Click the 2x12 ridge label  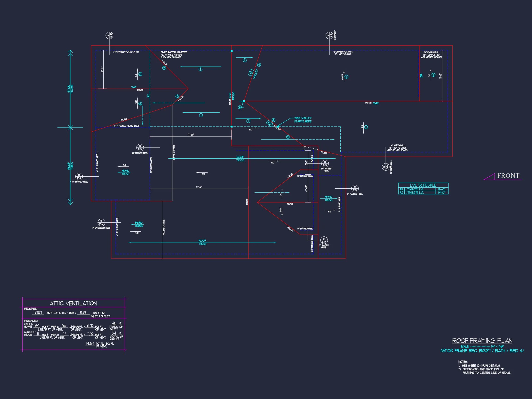[x=376, y=103]
